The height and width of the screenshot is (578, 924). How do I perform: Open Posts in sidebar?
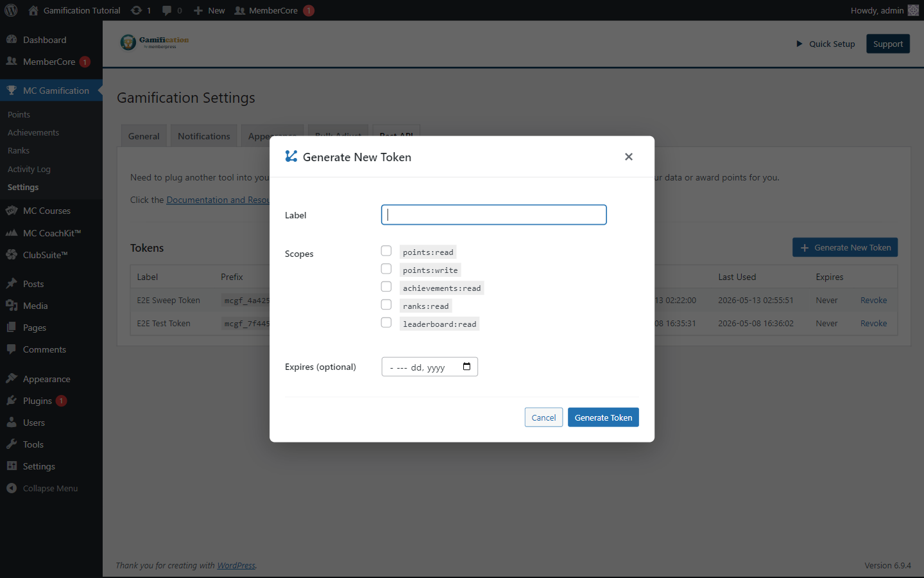(51, 284)
